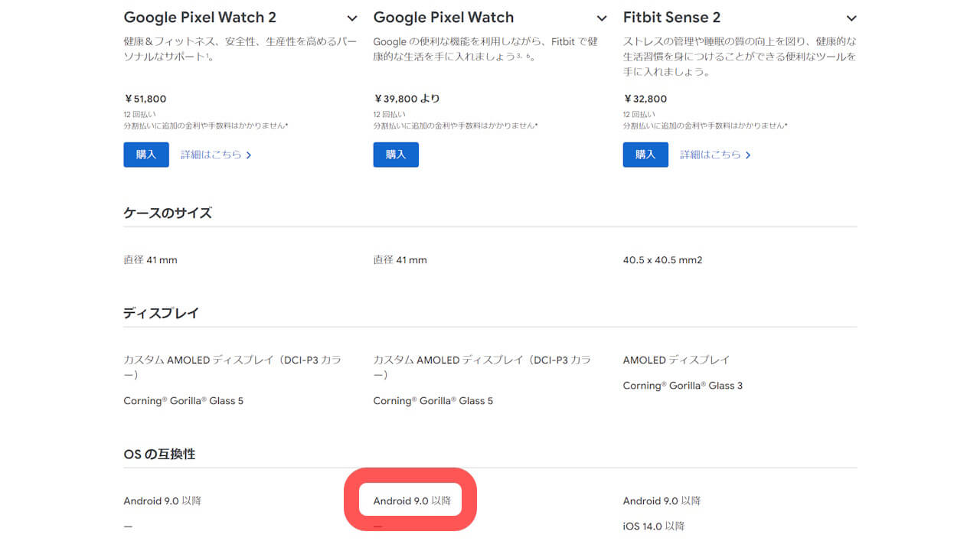Click the ¥39,800 より price text

pyautogui.click(x=407, y=98)
